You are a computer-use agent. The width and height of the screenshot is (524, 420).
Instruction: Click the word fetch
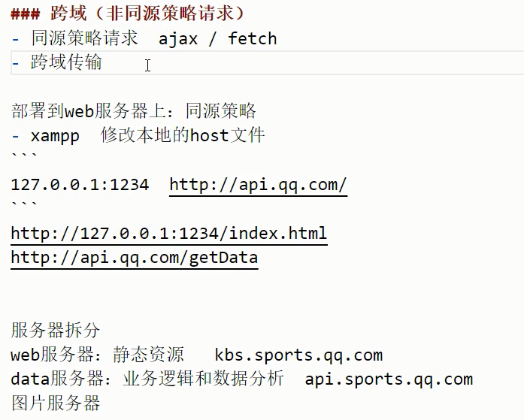point(253,38)
